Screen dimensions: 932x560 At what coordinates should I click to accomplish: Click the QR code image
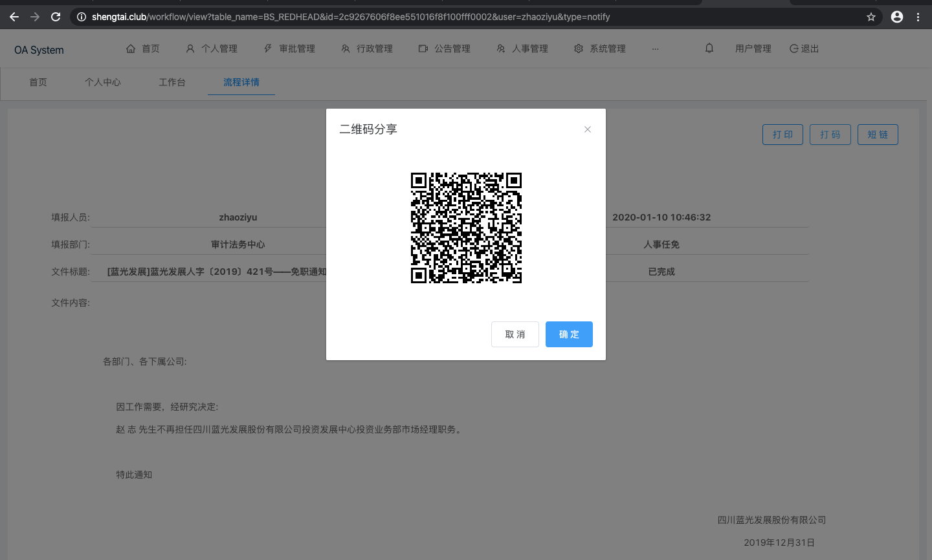tap(466, 228)
